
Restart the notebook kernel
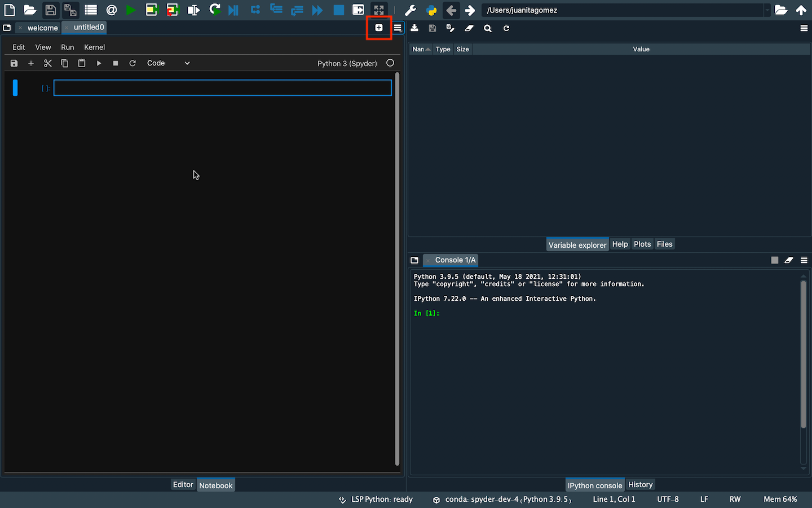(132, 63)
